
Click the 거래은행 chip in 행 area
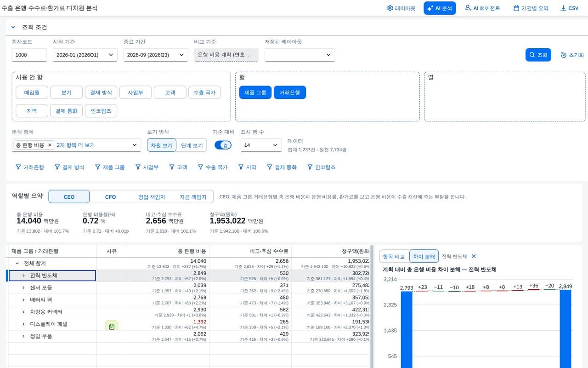pyautogui.click(x=290, y=92)
